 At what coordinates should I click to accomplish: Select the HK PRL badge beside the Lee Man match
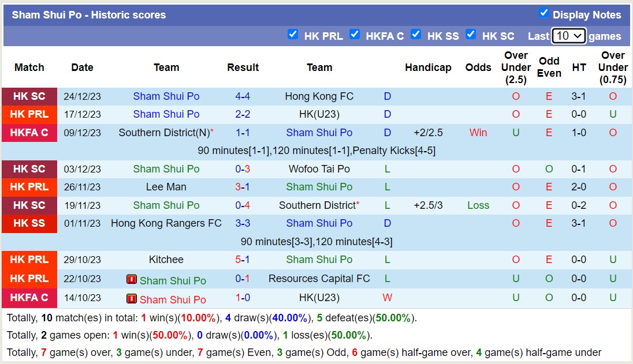[x=29, y=187]
